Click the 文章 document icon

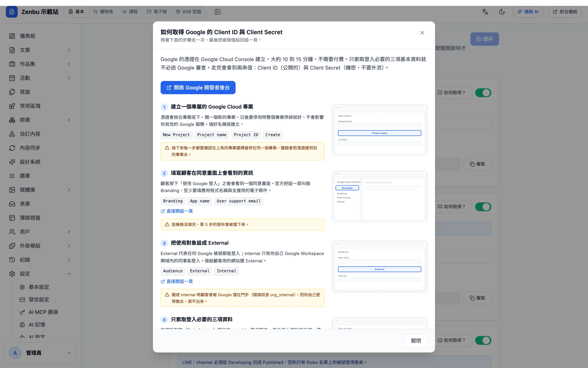[12, 50]
